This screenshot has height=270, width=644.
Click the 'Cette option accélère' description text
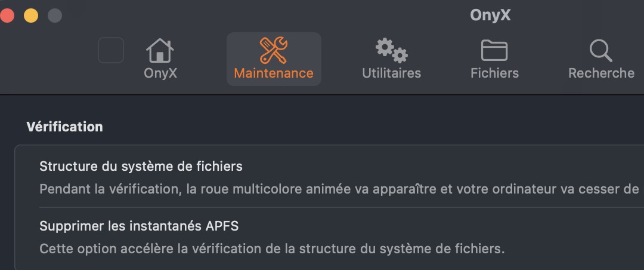(272, 248)
